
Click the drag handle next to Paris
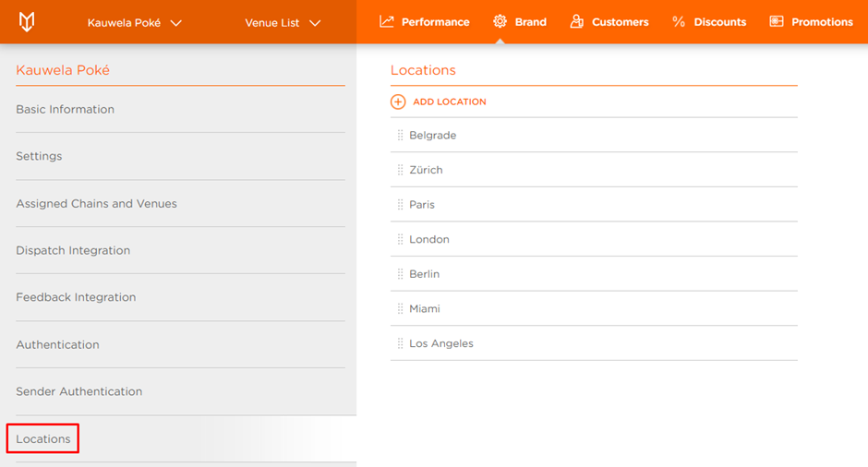click(400, 205)
